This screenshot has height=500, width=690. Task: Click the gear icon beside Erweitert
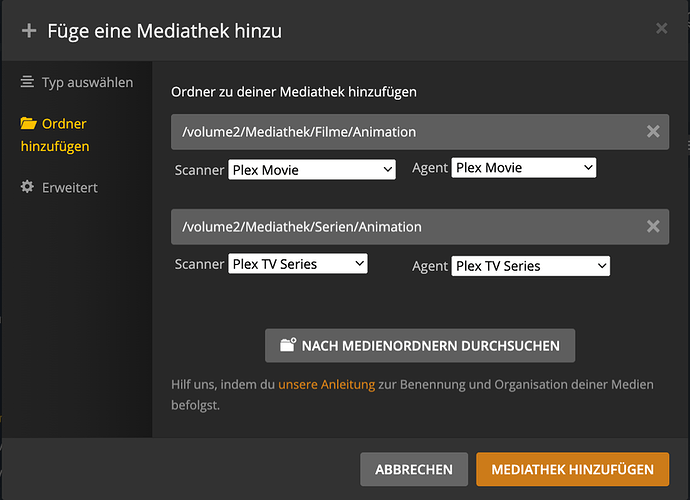(x=27, y=187)
